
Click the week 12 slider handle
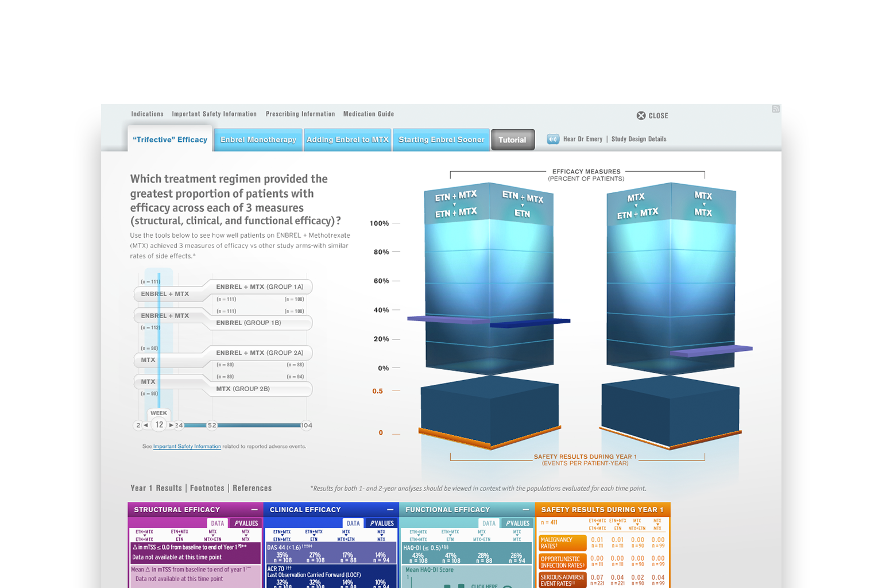[159, 425]
